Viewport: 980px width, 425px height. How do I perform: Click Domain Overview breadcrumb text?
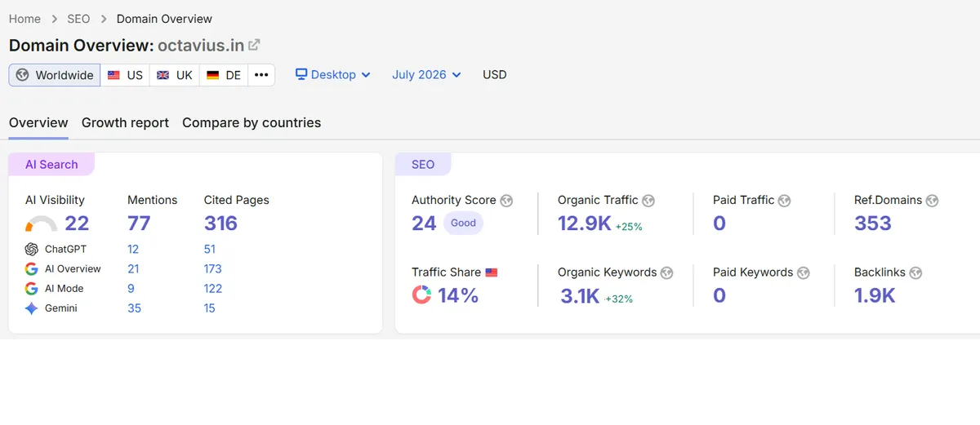tap(164, 19)
